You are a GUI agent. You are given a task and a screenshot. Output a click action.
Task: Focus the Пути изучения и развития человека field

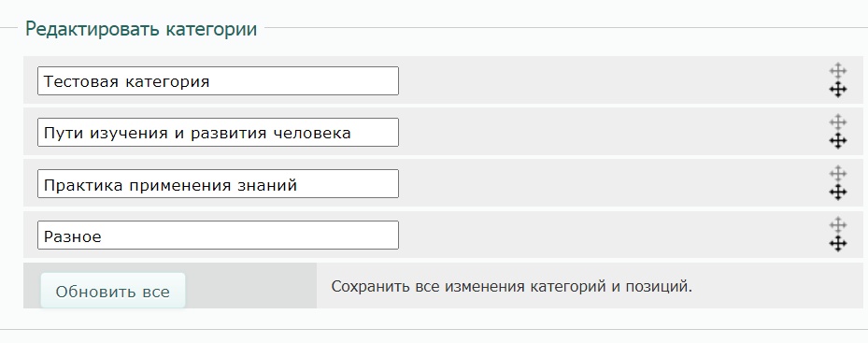pyautogui.click(x=218, y=133)
